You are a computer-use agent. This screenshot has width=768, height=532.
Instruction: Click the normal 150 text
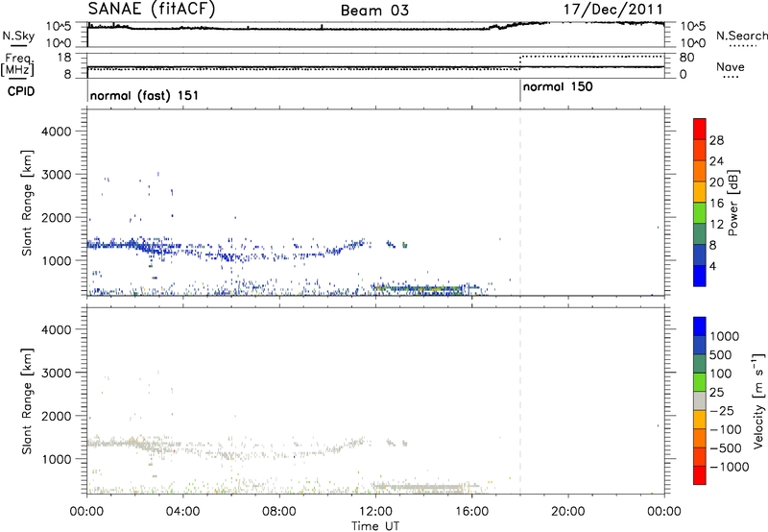[x=558, y=86]
